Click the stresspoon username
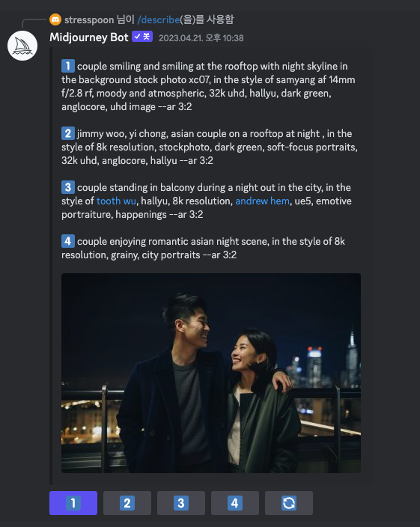The width and height of the screenshot is (420, 527). tap(89, 19)
